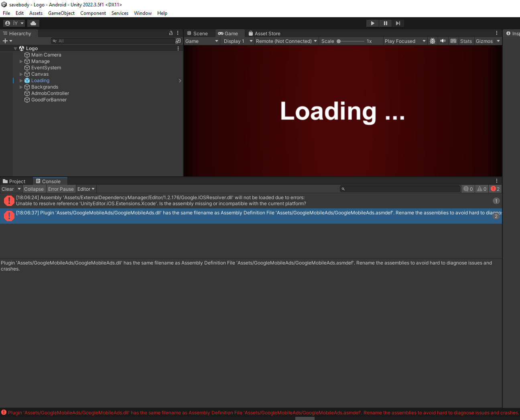Select the Google.IOSResolver.dll error entry
This screenshot has width=520, height=420.
[251, 201]
